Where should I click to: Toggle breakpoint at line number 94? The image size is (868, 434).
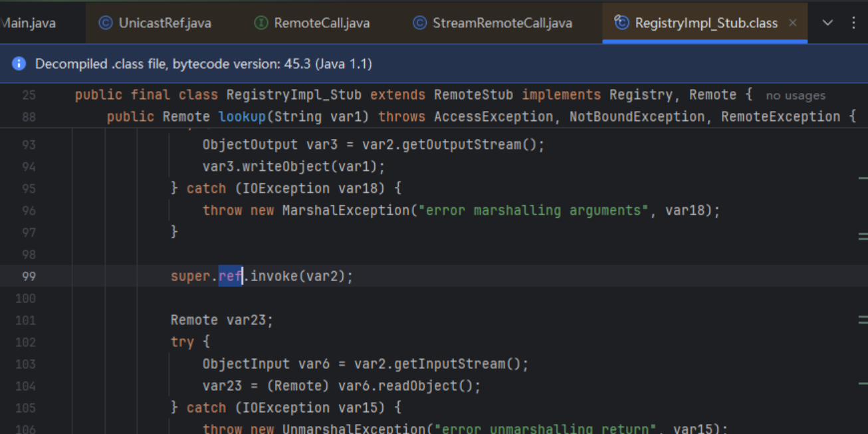tap(29, 167)
